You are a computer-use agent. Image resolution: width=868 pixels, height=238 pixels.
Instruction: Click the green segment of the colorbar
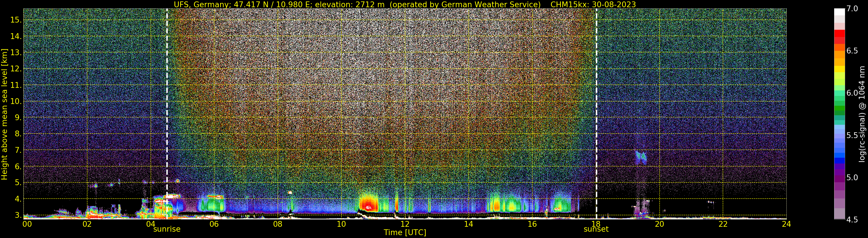pos(839,108)
